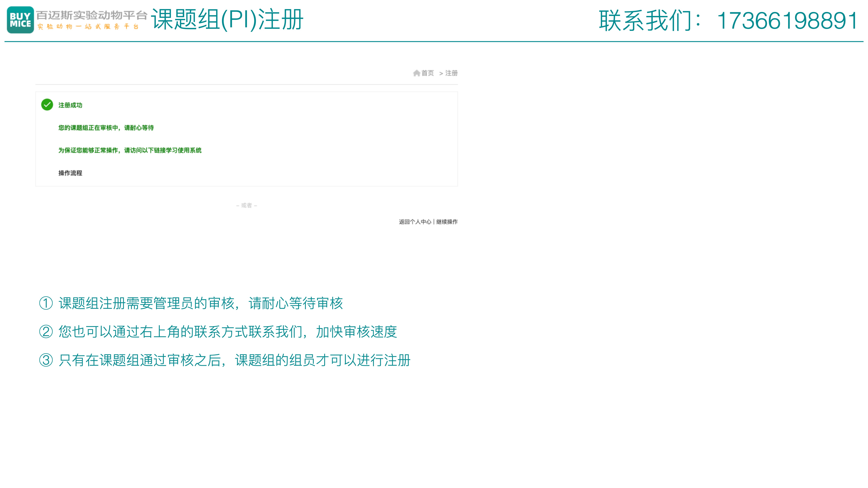Click the 为保证您能够正常操作 instruction text
Viewport: 868px width, 488px height.
130,150
